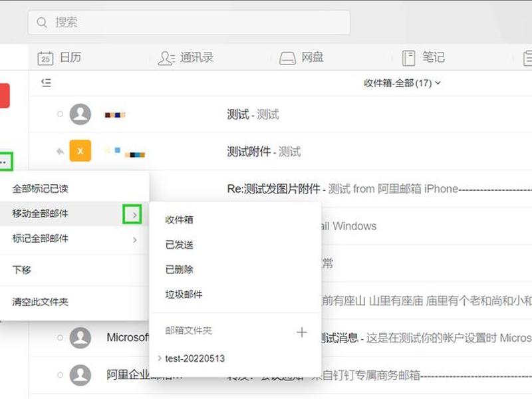
Task: Open the 日历 calendar icon
Action: [x=45, y=58]
